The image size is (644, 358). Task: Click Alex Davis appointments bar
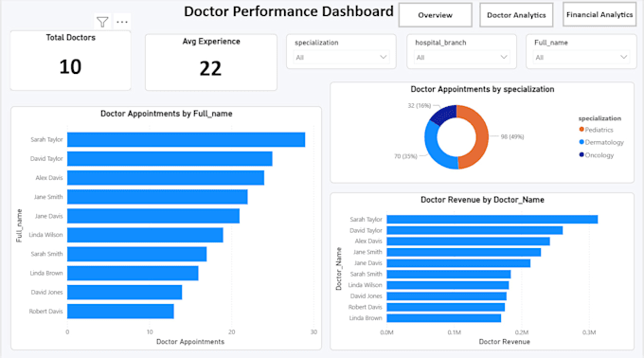point(166,178)
